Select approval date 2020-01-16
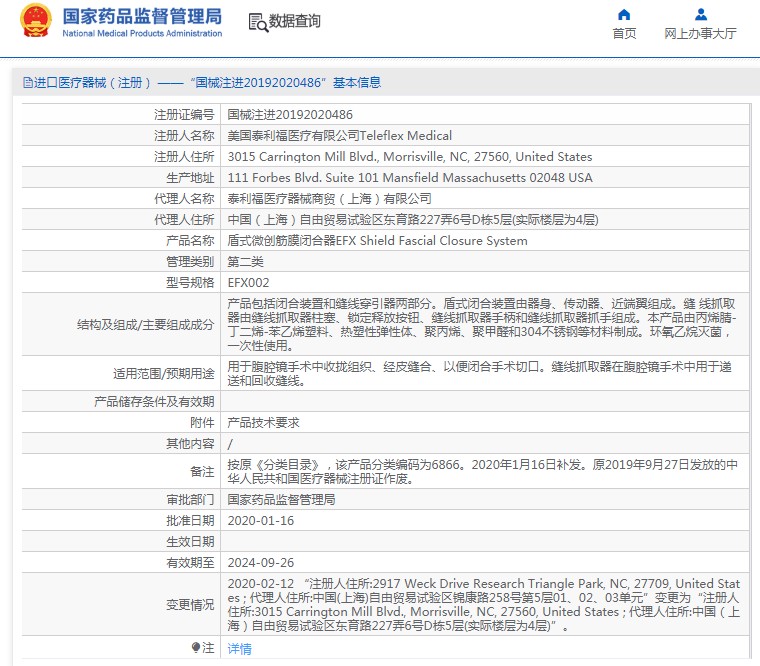 (x=261, y=521)
